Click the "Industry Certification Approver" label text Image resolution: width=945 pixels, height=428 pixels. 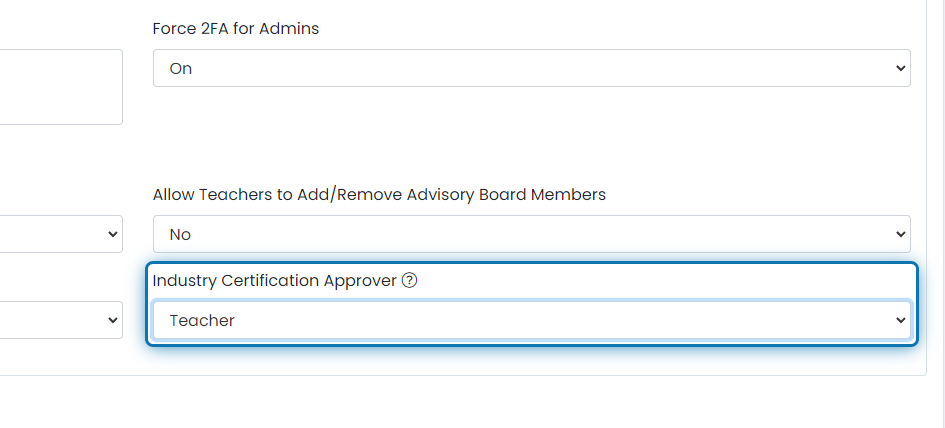pyautogui.click(x=275, y=280)
